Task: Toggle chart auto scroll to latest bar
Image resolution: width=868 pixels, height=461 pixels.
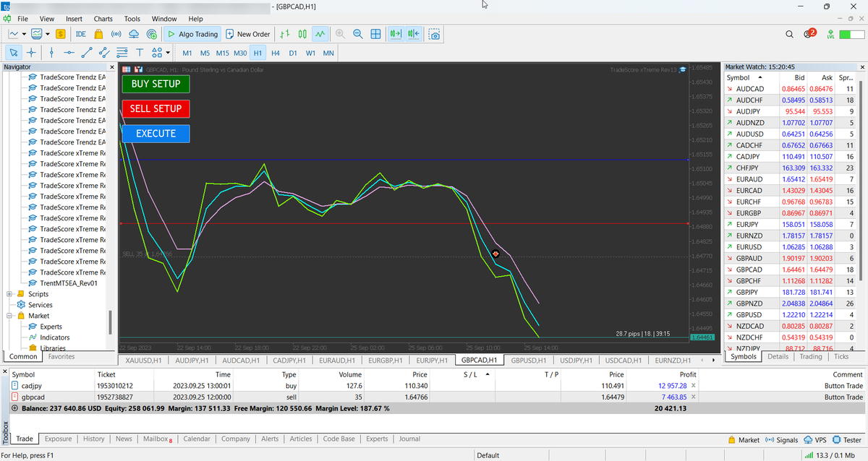Action: 396,33
